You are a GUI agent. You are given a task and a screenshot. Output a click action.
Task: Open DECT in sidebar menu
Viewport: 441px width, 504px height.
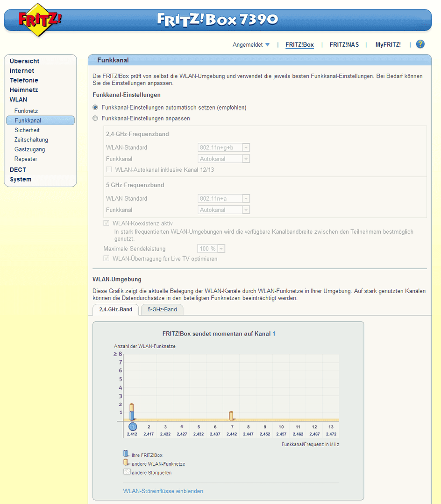click(18, 170)
